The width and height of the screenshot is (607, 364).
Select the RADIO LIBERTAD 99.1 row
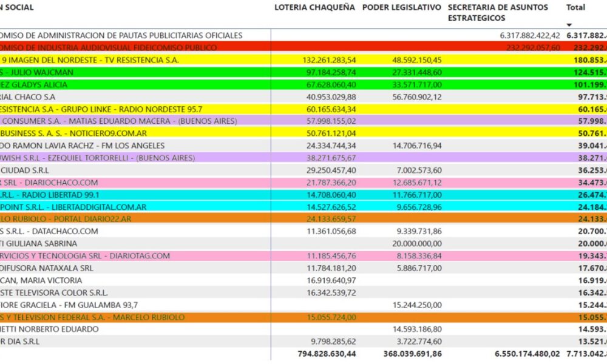(303, 195)
